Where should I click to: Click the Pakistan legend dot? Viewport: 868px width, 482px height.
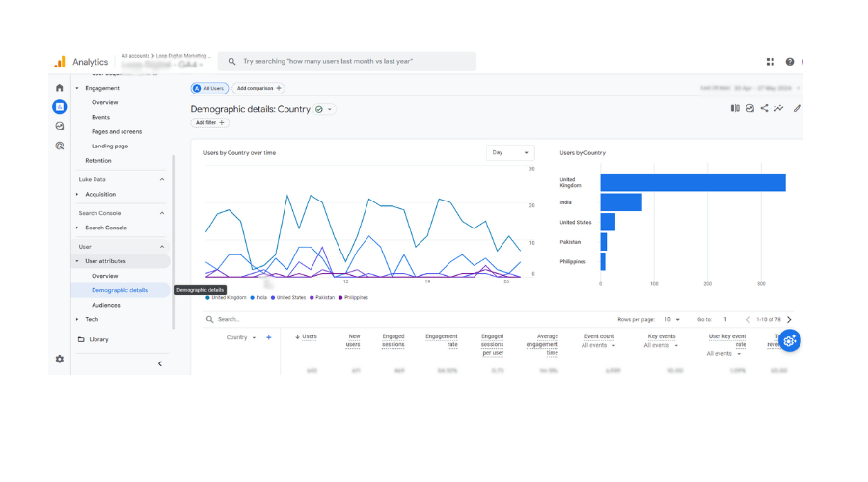pos(312,298)
